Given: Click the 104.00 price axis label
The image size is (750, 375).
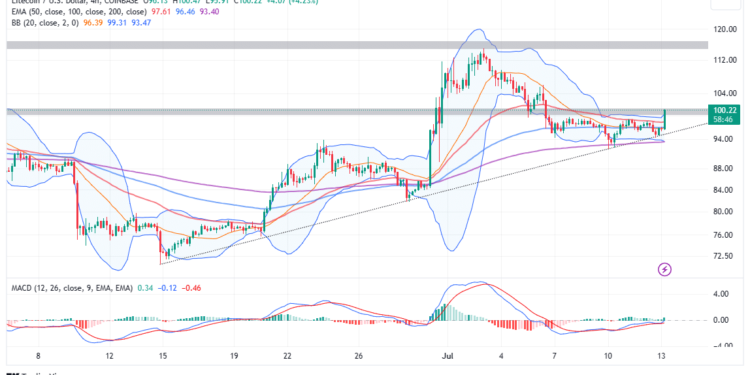Looking at the screenshot, I should (x=724, y=93).
